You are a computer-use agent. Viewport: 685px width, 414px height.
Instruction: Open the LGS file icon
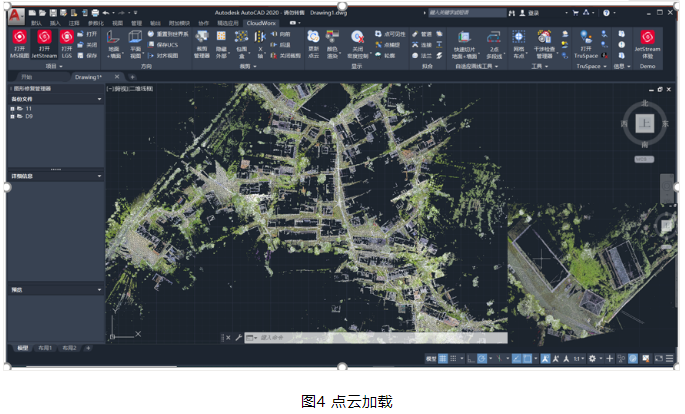[x=67, y=42]
